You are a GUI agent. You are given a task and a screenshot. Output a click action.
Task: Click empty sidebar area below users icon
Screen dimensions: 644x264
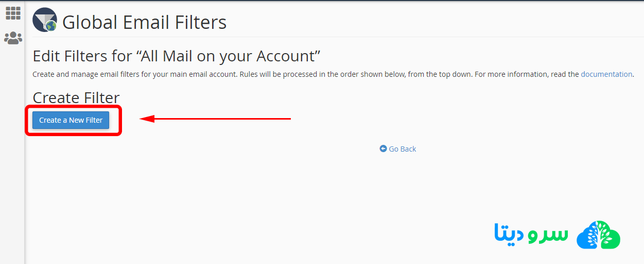tap(13, 155)
